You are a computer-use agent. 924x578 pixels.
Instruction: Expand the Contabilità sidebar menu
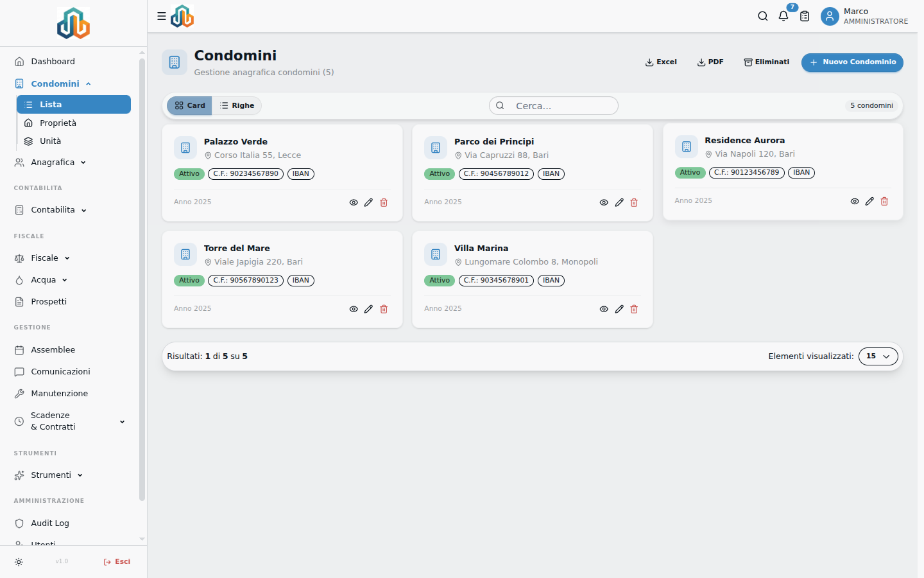(84, 210)
